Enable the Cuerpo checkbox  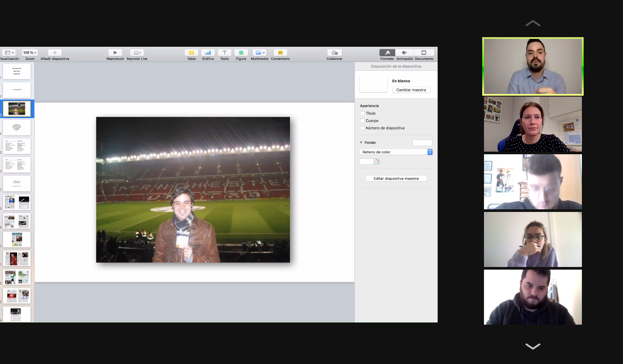point(362,121)
